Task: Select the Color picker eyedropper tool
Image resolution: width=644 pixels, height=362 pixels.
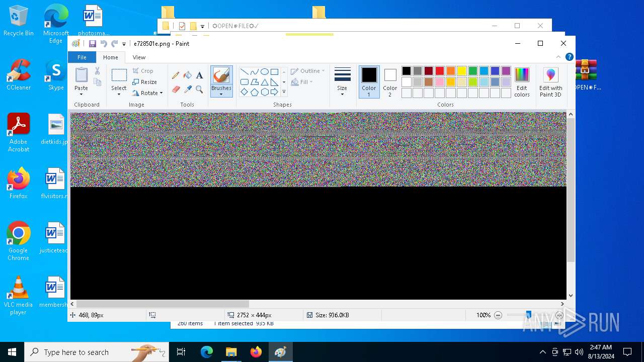Action: (188, 89)
